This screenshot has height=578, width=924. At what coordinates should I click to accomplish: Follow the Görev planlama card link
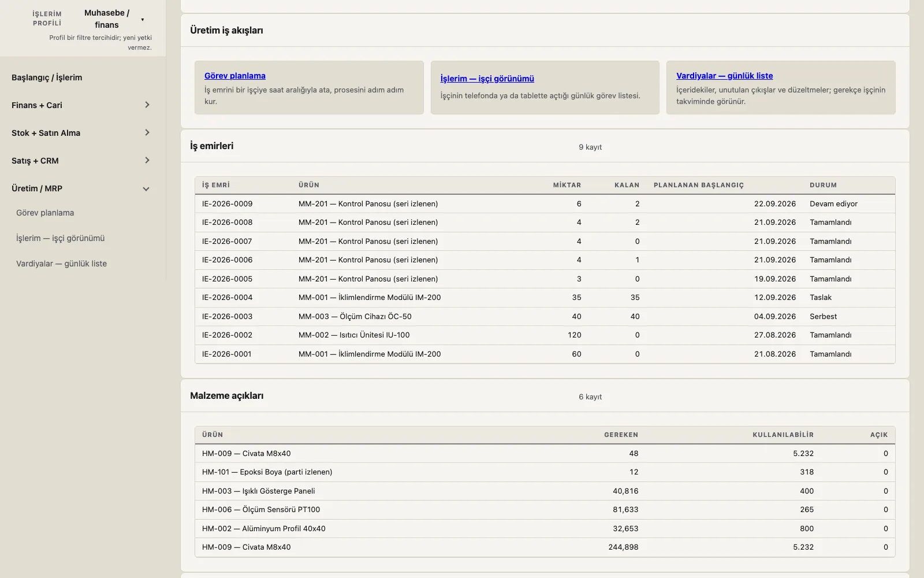[235, 76]
